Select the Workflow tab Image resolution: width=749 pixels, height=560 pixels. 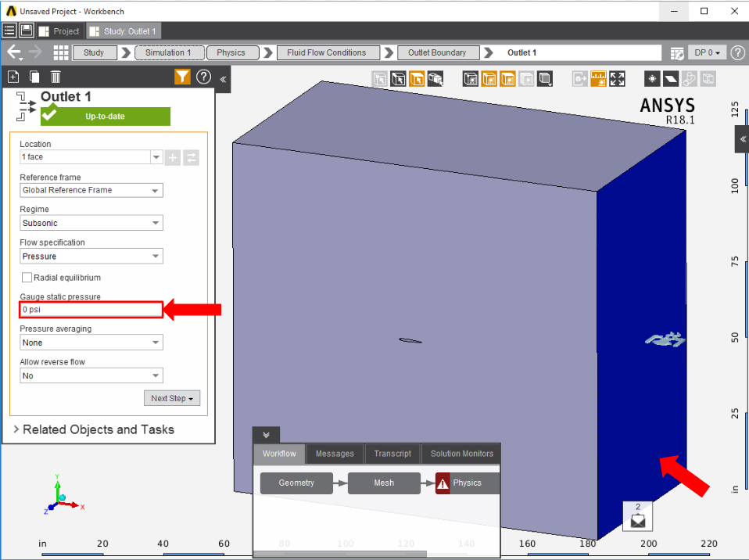point(279,454)
